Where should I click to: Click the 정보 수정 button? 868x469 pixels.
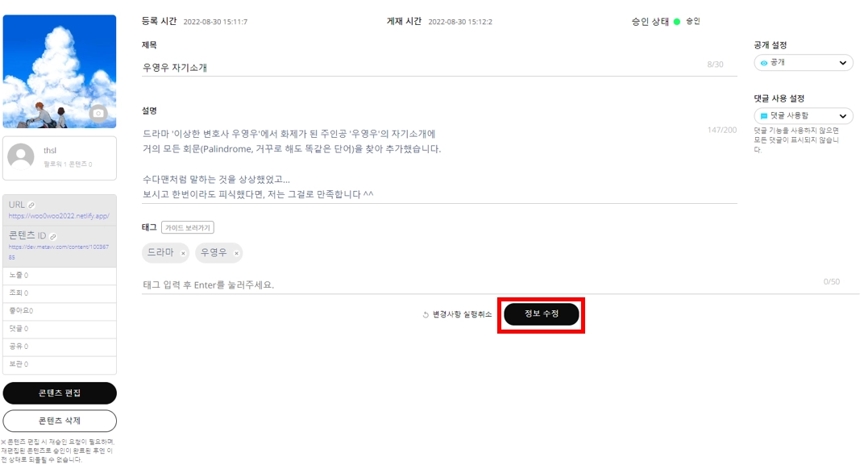coord(542,314)
